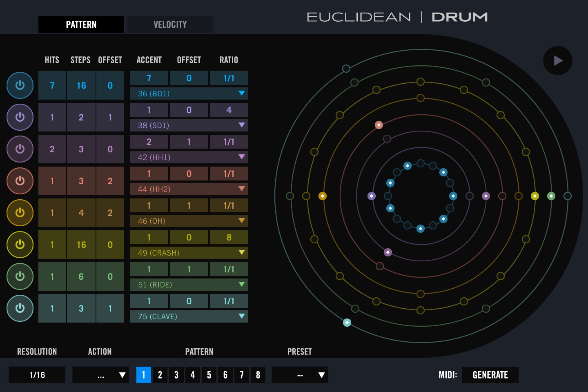
Task: Enable the BD1 track power button
Action: point(20,85)
